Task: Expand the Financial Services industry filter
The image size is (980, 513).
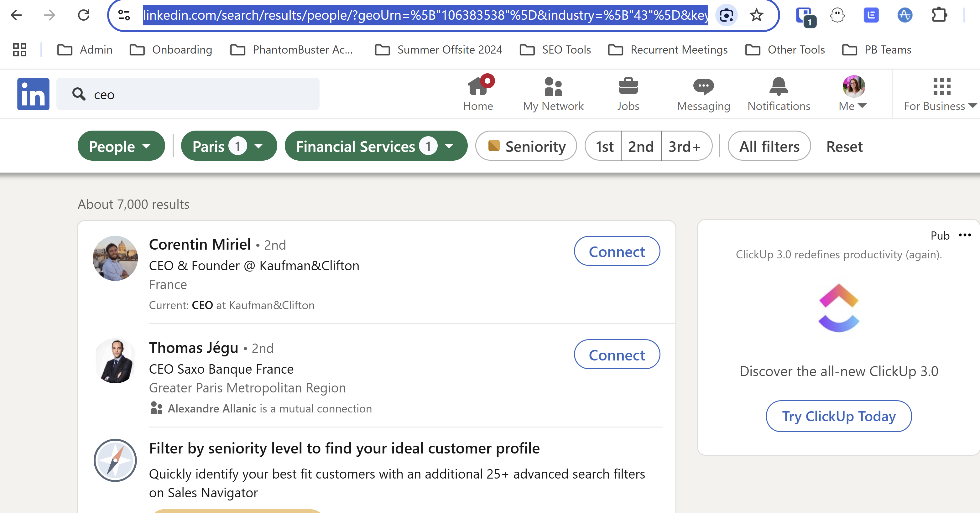Action: 376,146
